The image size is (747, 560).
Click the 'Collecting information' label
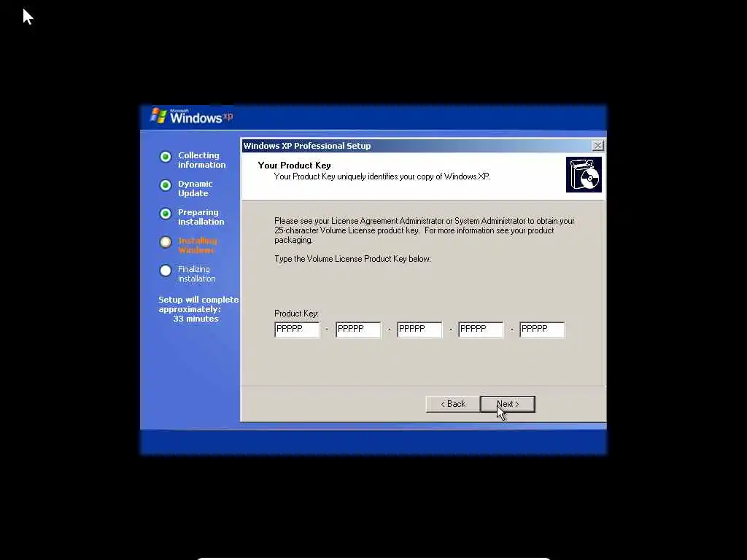click(x=201, y=160)
